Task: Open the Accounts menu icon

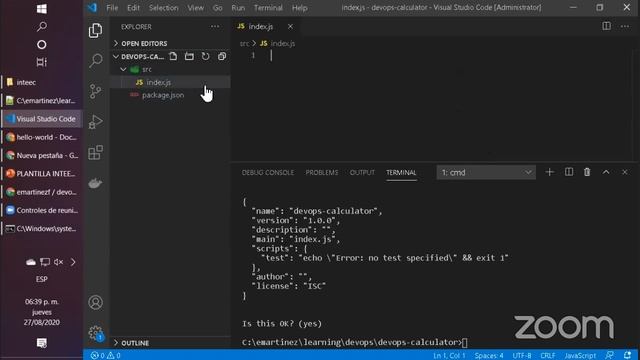Action: [96, 302]
